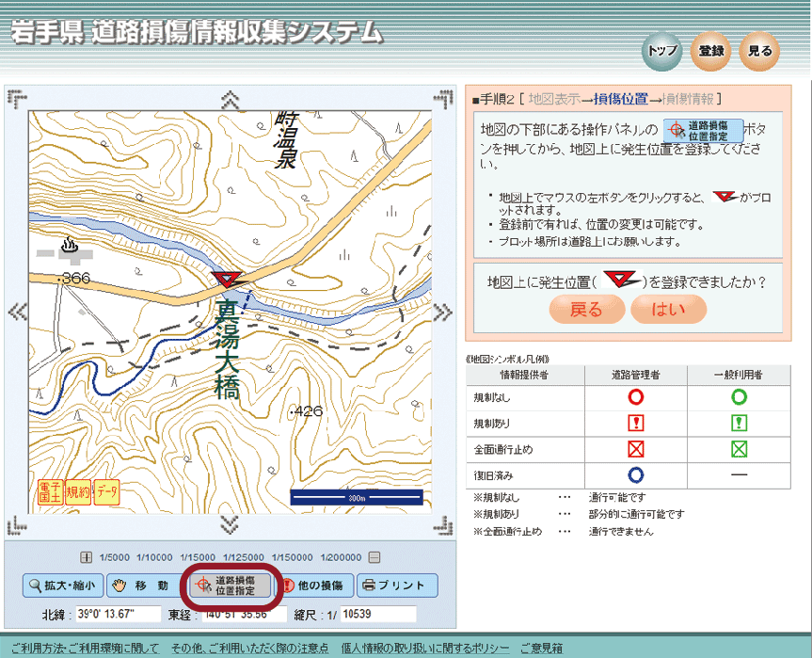Click the 縮尺 scale value field
812x658 pixels.
pos(378,615)
